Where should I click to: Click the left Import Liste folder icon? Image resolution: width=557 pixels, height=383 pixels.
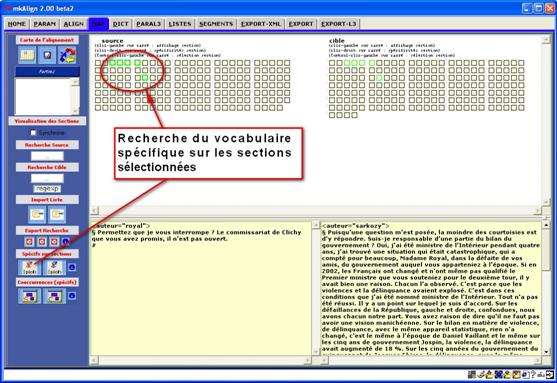pos(37,214)
